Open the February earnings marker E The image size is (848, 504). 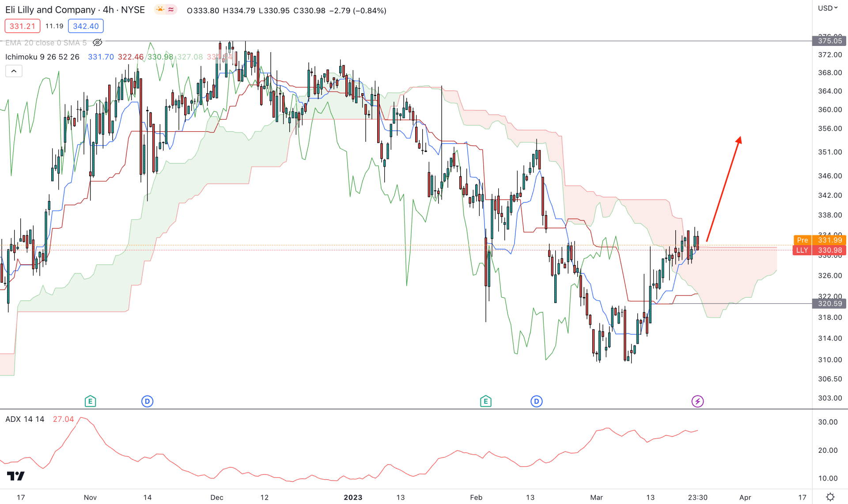pos(485,401)
